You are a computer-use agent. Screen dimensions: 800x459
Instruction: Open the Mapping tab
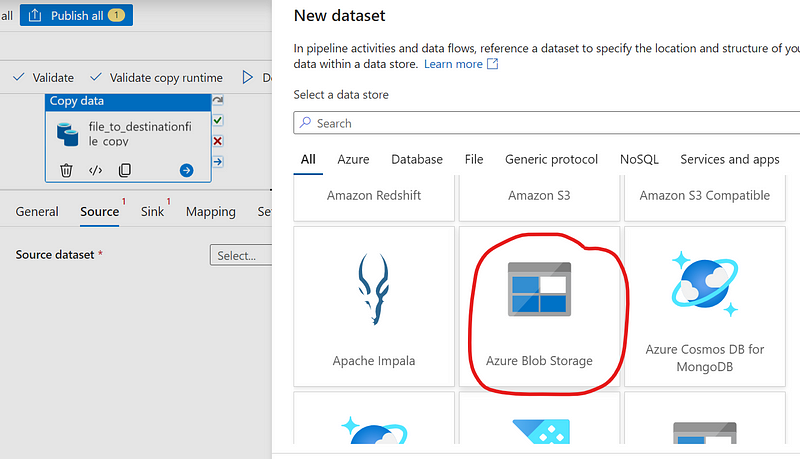point(211,212)
